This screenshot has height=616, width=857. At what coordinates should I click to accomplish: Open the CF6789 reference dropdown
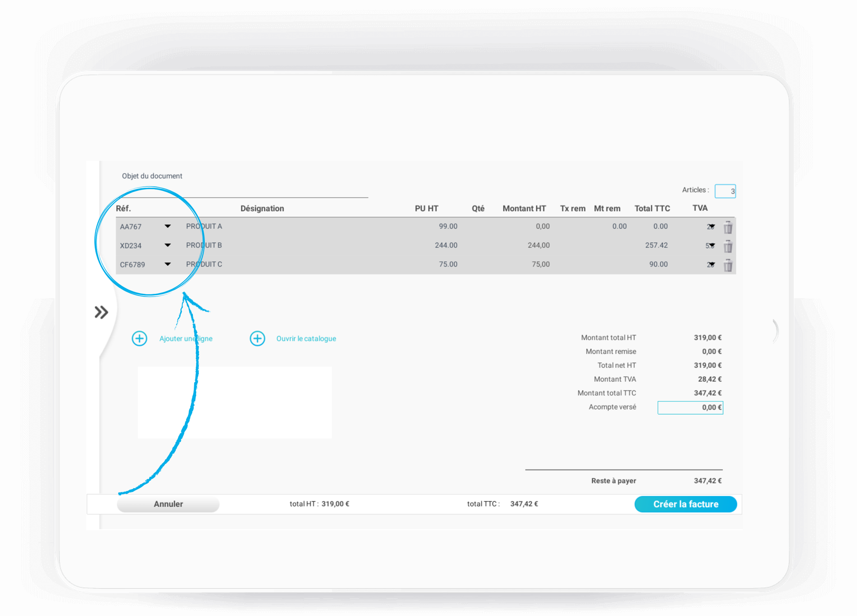pos(167,264)
